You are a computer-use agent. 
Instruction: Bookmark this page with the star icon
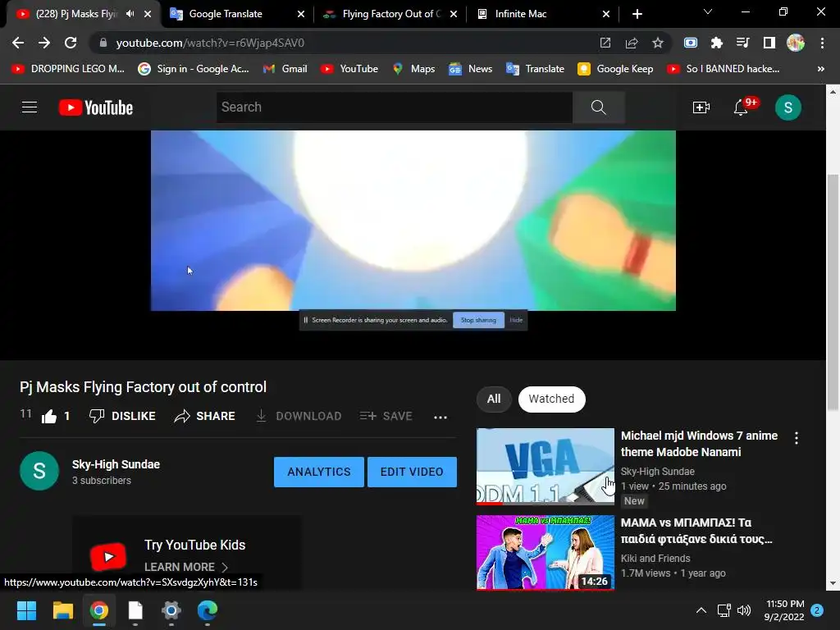coord(658,43)
